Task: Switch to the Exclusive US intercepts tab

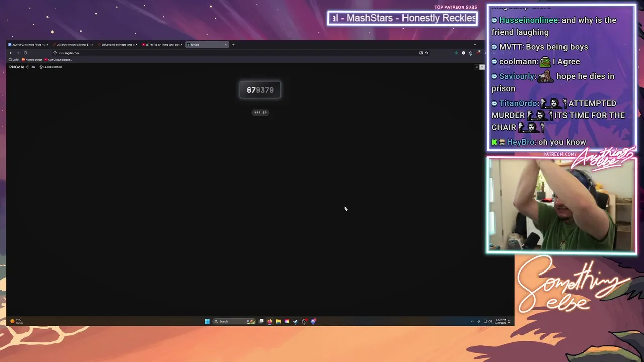Action: click(117, 45)
